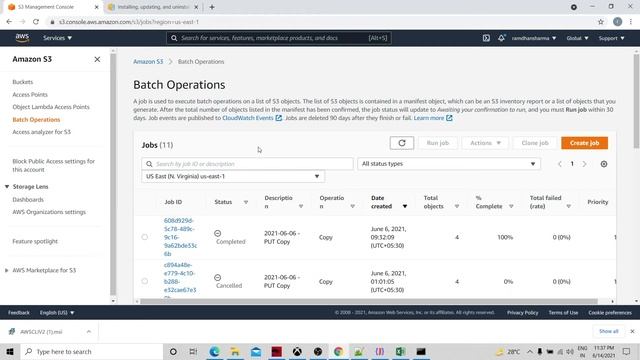The height and width of the screenshot is (360, 640).
Task: Open Chrome profile avatar icon
Action: coord(618,22)
